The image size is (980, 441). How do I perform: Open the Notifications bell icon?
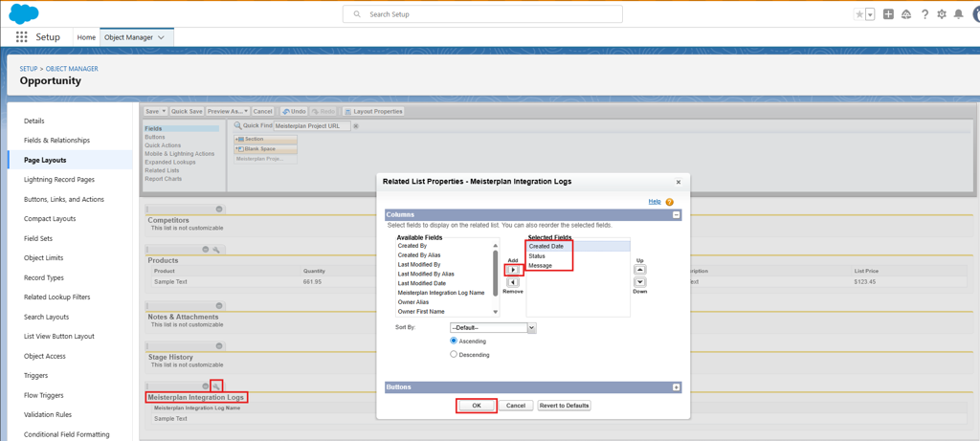959,14
